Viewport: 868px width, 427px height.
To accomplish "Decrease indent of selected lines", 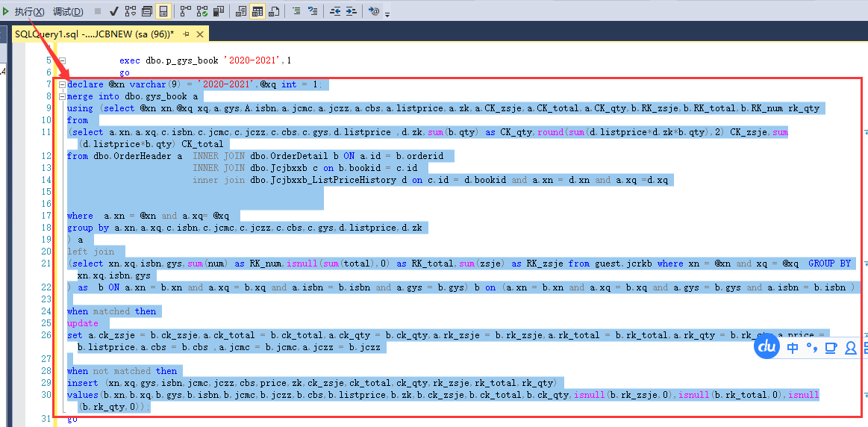I will [x=335, y=11].
